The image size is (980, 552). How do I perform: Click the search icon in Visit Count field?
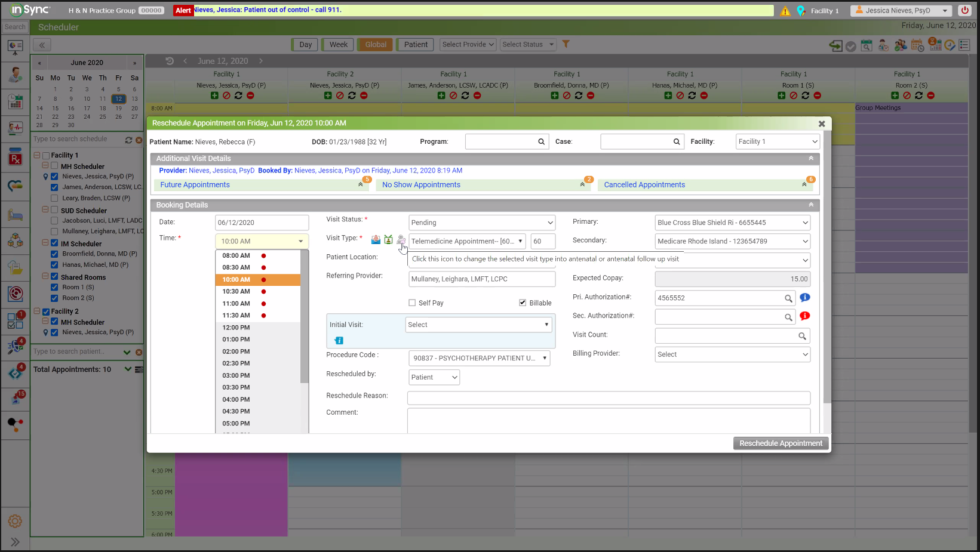pyautogui.click(x=802, y=336)
